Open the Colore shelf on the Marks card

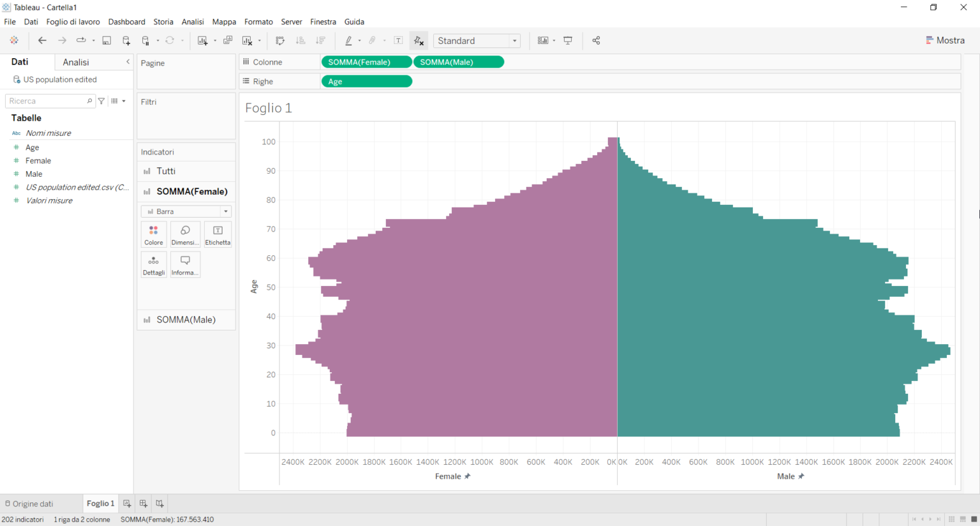pyautogui.click(x=153, y=234)
